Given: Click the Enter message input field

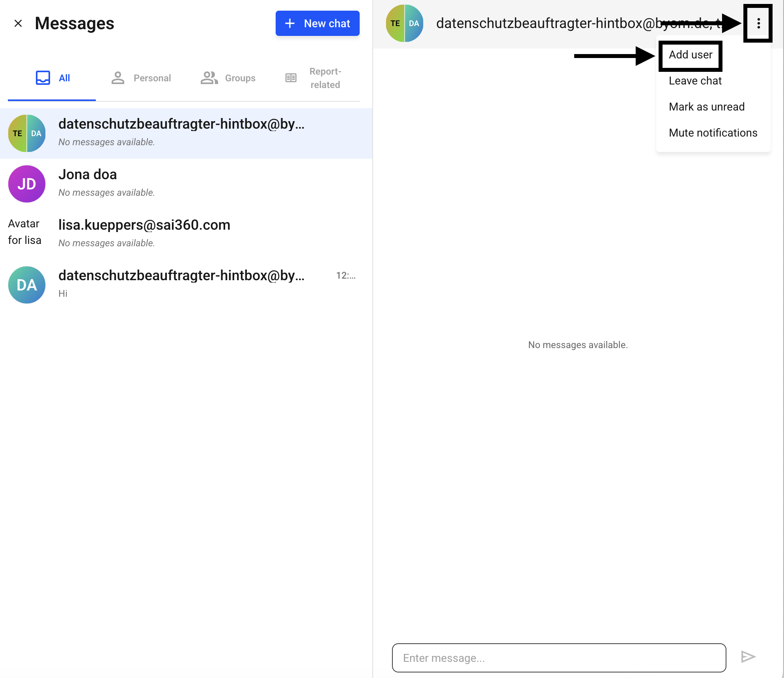Looking at the screenshot, I should pyautogui.click(x=558, y=658).
